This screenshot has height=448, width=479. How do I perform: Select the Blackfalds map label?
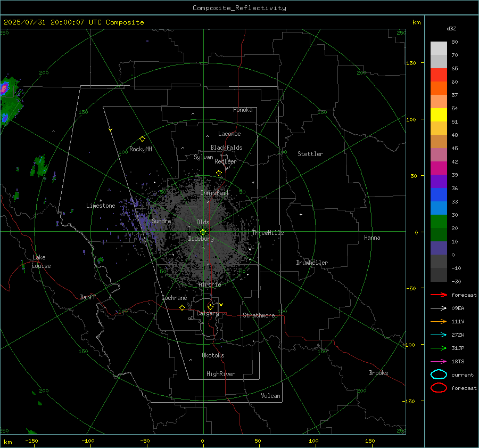pos(226,148)
